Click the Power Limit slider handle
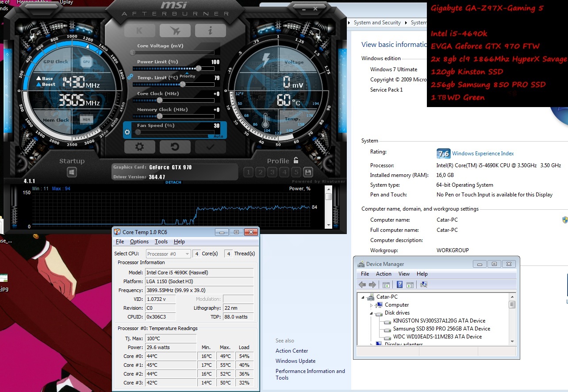The image size is (568, 392). tap(199, 68)
